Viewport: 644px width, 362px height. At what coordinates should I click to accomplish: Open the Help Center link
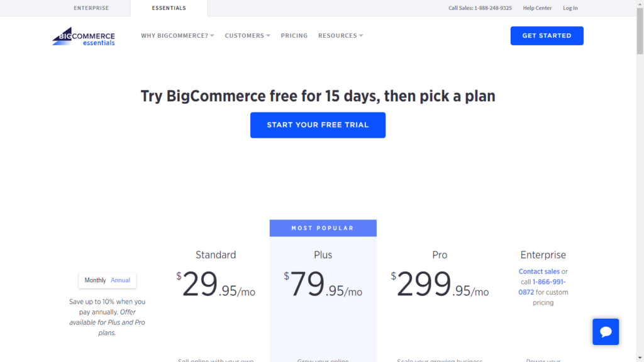[x=537, y=8]
